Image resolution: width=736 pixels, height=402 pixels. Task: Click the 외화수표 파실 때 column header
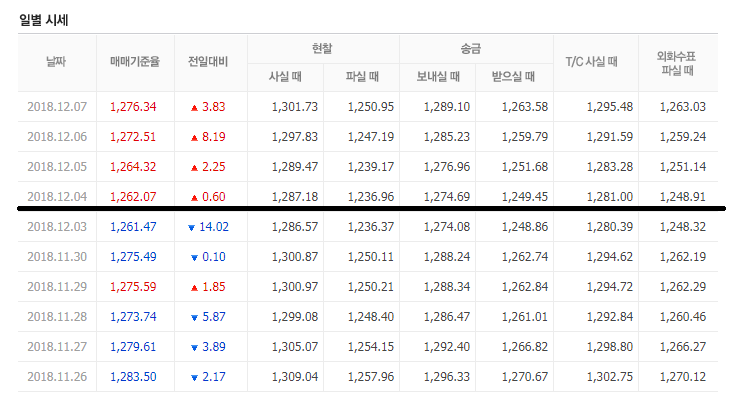tap(677, 63)
